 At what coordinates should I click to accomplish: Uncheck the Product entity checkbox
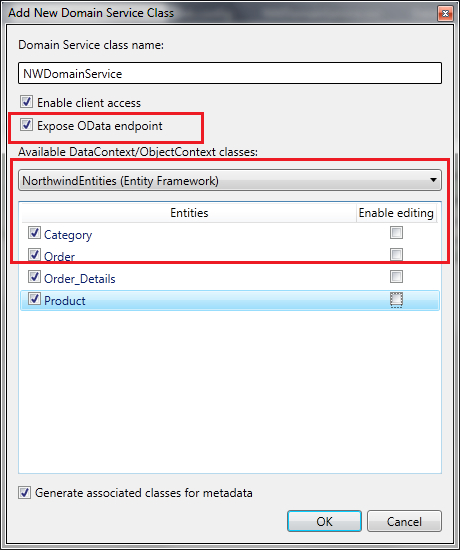(x=34, y=299)
